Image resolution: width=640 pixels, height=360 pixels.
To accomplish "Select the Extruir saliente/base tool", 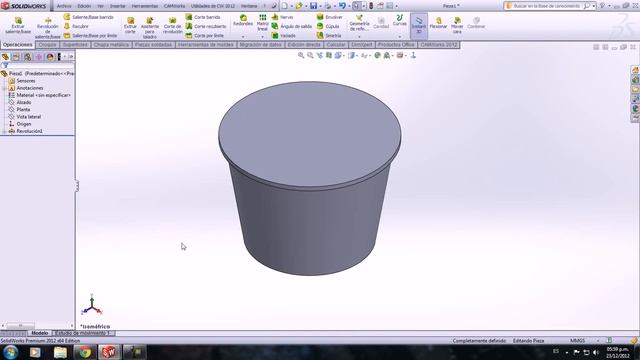I will [18, 25].
